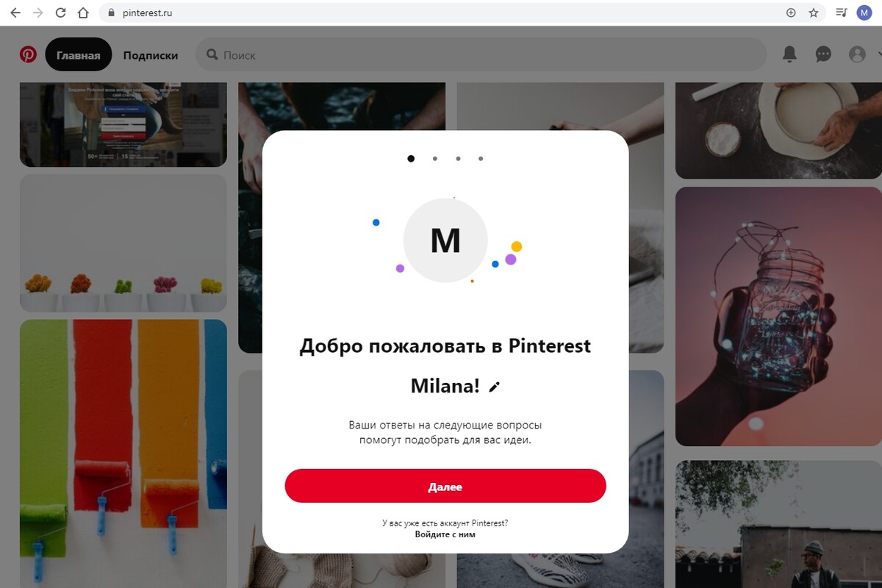Click the browser back arrow

(x=15, y=12)
